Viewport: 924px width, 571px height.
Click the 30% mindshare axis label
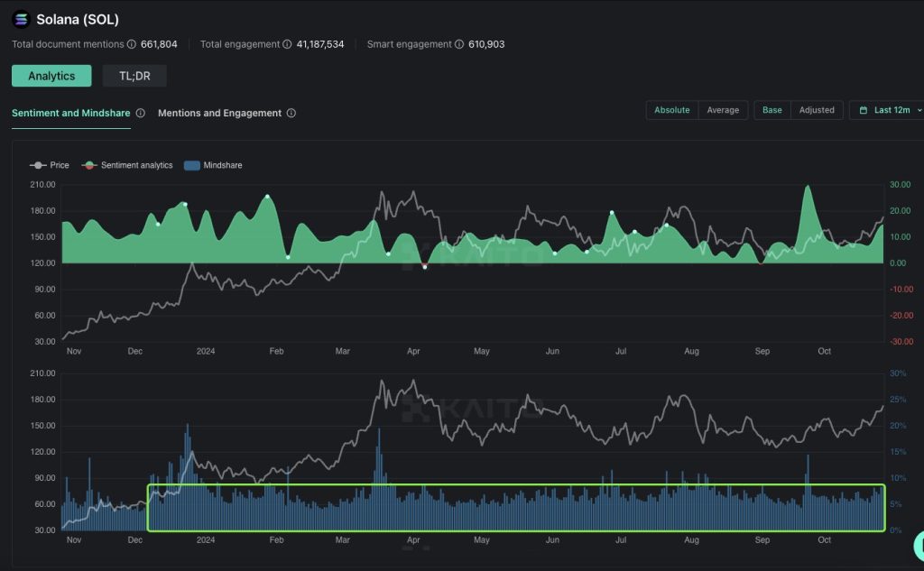(x=898, y=373)
